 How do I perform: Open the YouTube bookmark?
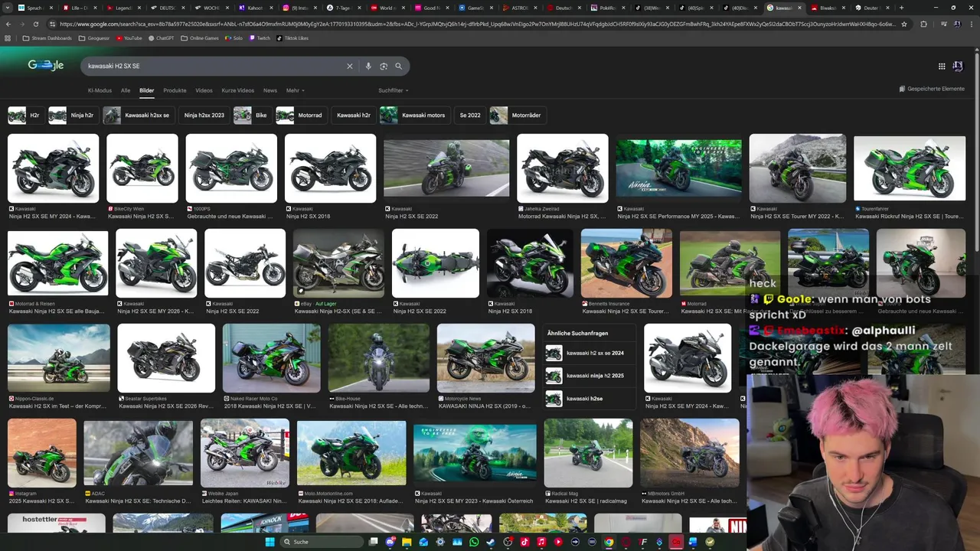pyautogui.click(x=129, y=37)
